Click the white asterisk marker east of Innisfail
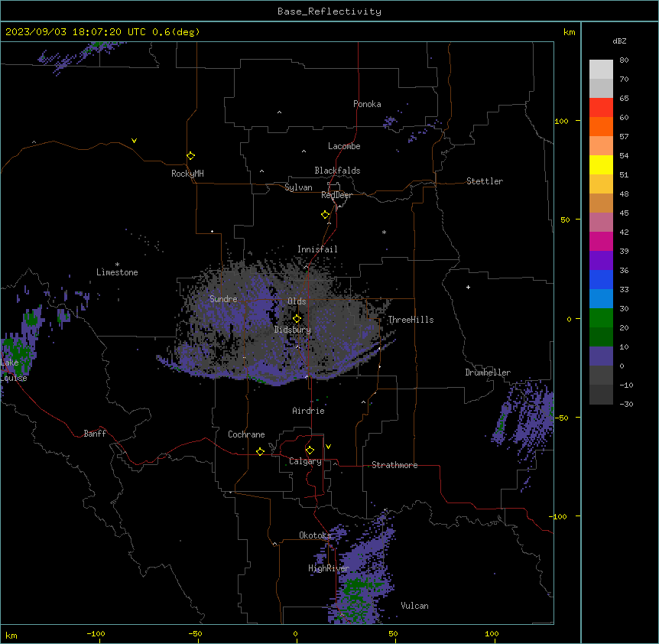Image resolution: width=659 pixels, height=644 pixels. pyautogui.click(x=384, y=232)
